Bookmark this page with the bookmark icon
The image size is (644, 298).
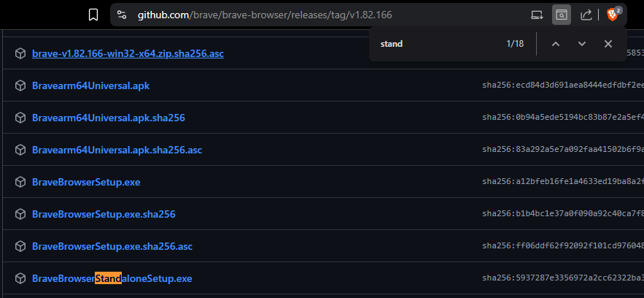pos(93,15)
